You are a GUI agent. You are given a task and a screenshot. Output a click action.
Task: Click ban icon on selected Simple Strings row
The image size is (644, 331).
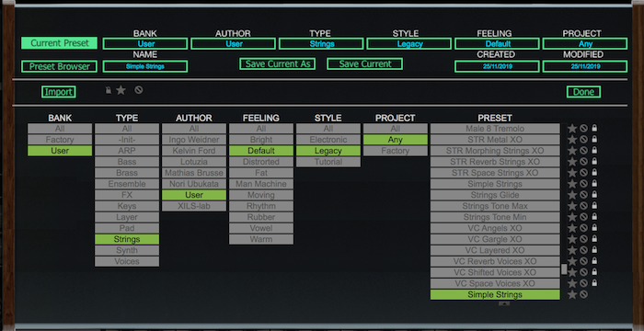click(583, 294)
